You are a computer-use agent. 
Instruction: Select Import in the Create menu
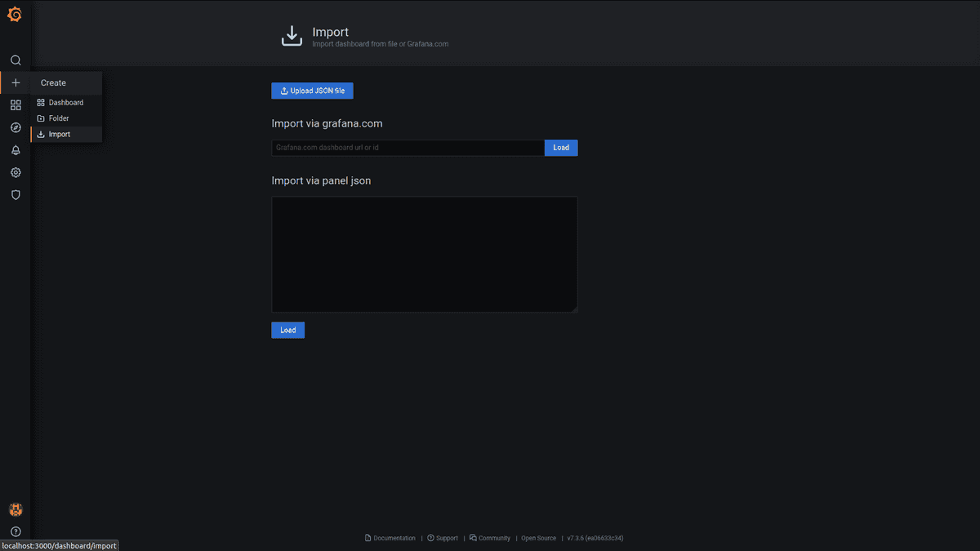[x=59, y=134]
